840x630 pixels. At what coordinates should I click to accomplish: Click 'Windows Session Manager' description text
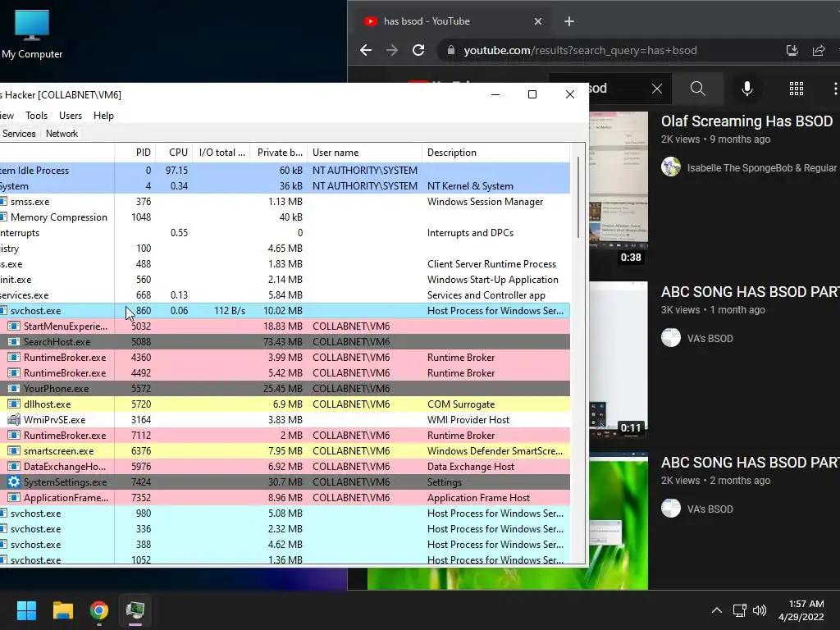pyautogui.click(x=485, y=202)
